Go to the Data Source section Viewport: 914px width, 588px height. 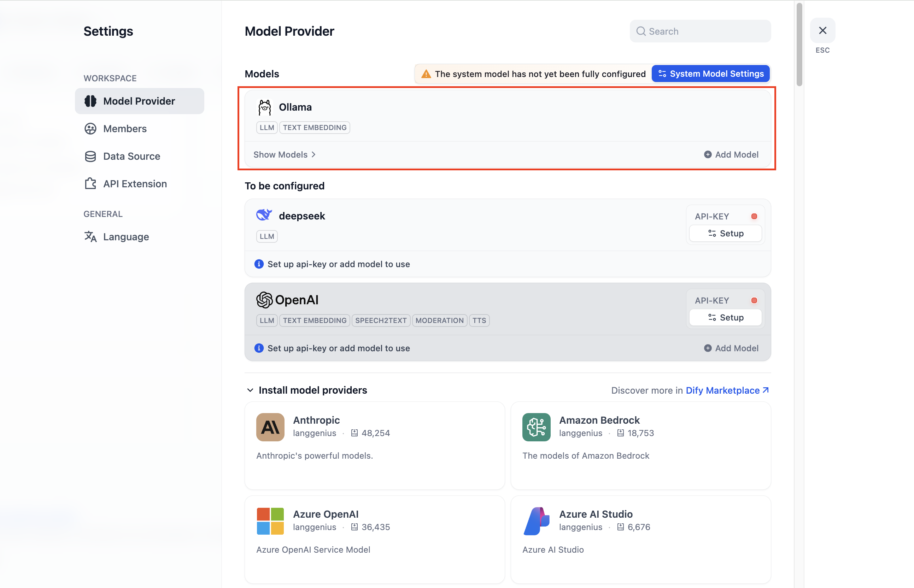(x=131, y=156)
